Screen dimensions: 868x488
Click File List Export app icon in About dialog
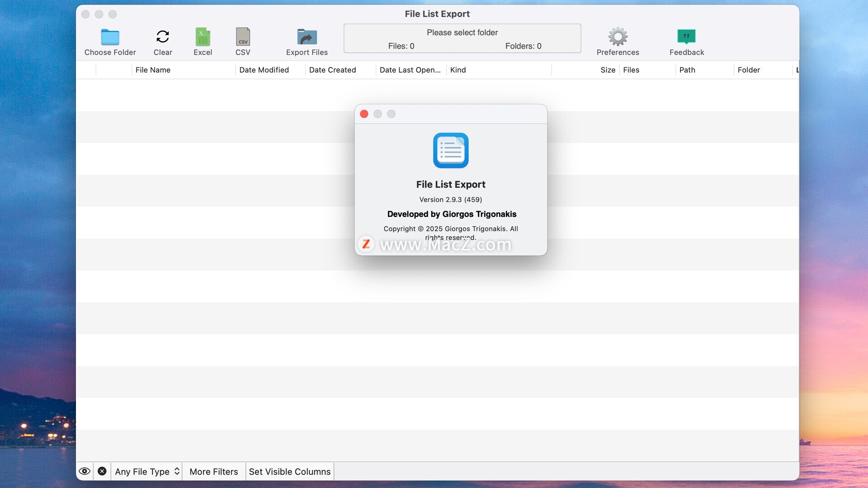point(451,150)
